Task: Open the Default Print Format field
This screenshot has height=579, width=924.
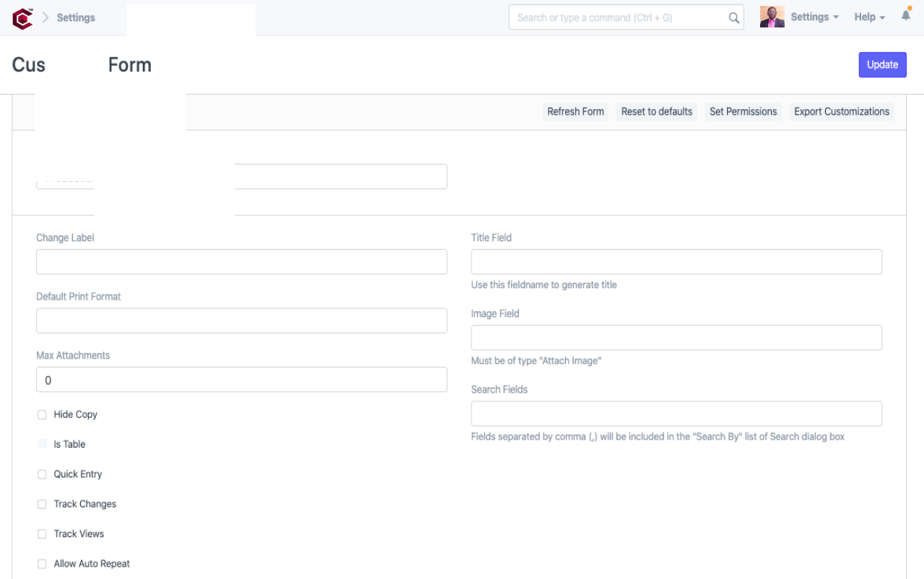Action: (241, 321)
